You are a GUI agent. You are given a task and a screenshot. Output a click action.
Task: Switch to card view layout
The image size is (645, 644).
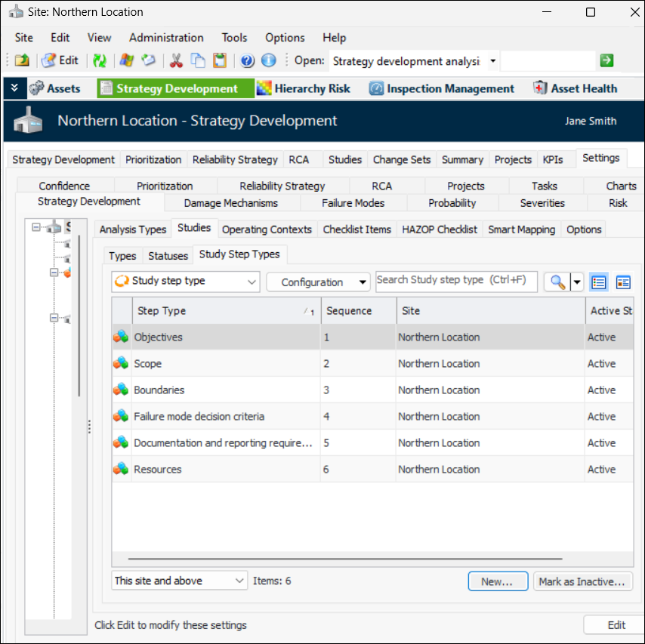coord(623,282)
